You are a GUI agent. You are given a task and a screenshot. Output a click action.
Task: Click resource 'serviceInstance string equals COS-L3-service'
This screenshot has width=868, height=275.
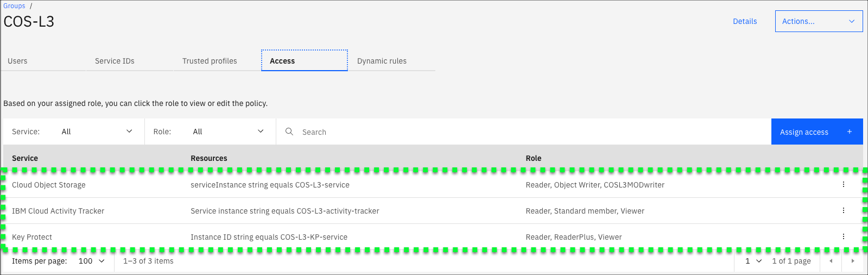coord(270,185)
